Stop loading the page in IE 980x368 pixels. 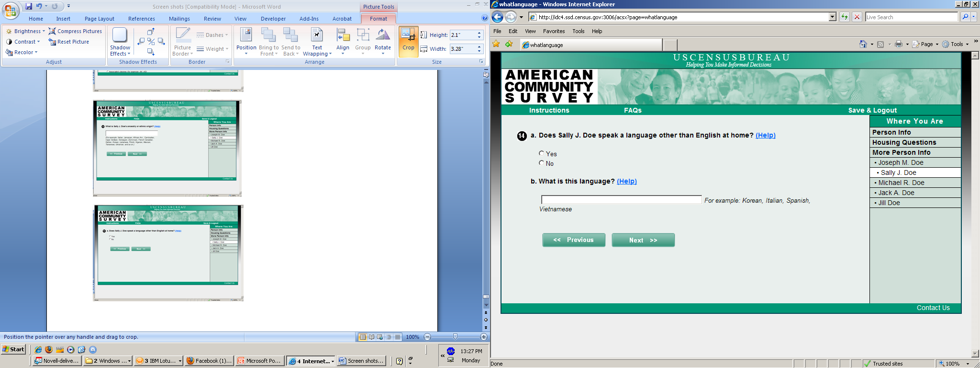click(x=857, y=17)
